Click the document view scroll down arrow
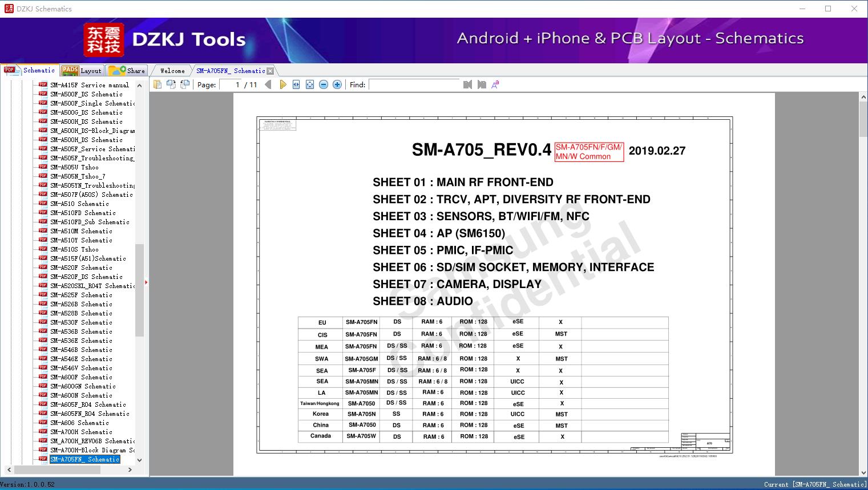 click(863, 472)
